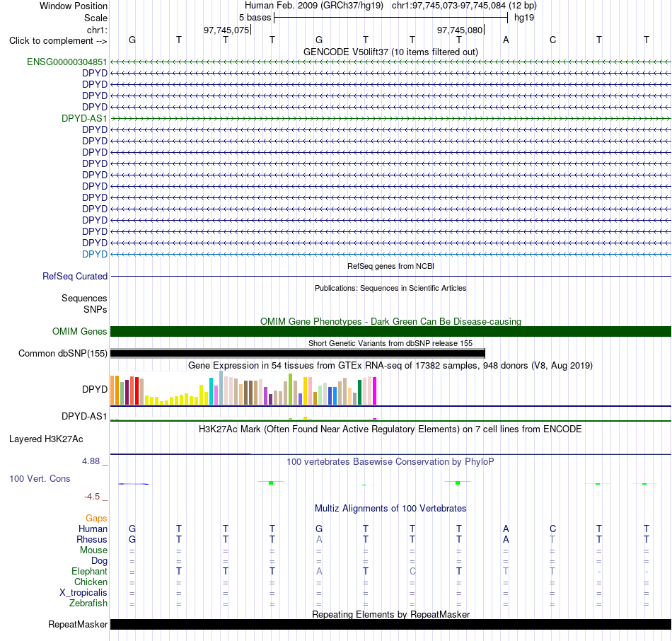
Task: Click the '5 bases' scale label
Action: (255, 18)
